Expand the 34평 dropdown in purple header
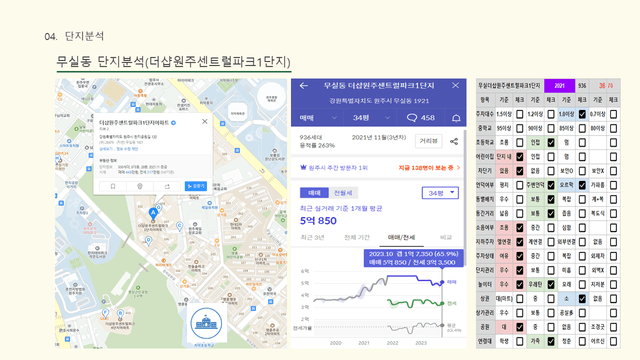Image resolution: width=640 pixels, height=360 pixels. 371,118
